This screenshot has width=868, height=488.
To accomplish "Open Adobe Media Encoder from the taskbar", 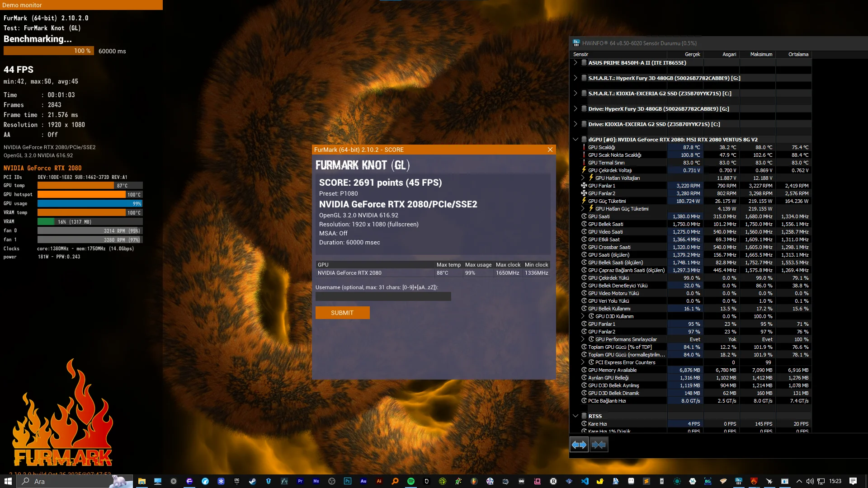I will pos(316,481).
